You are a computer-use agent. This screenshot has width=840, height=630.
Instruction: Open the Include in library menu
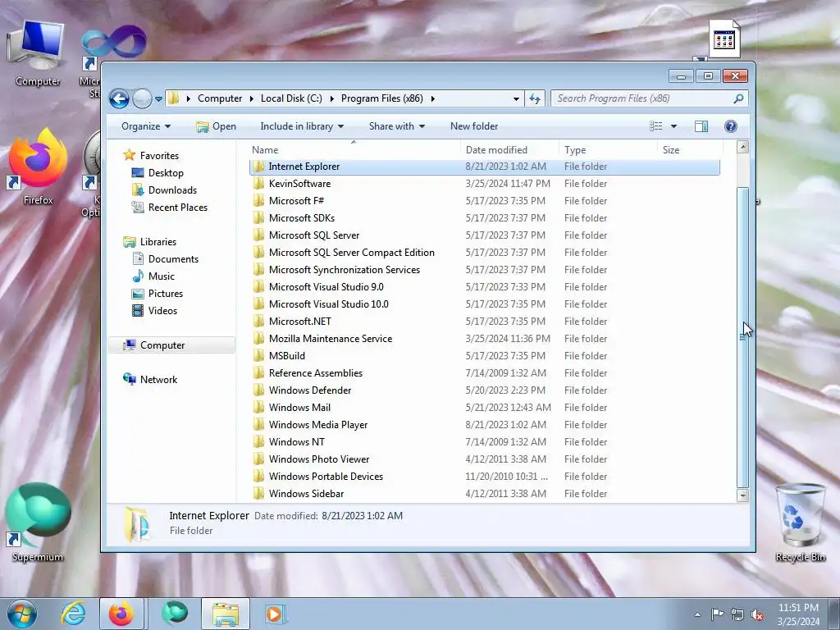[x=302, y=126]
